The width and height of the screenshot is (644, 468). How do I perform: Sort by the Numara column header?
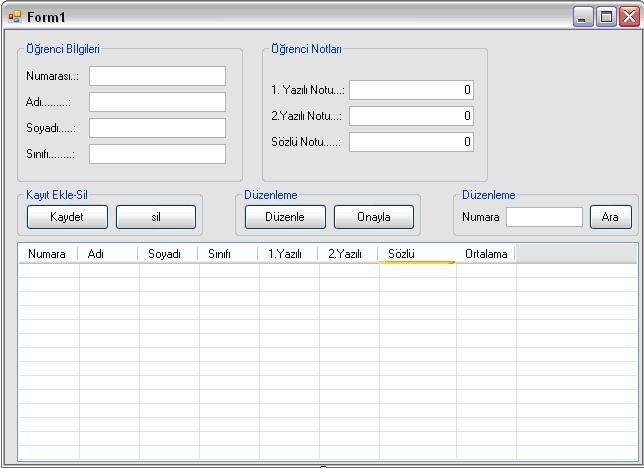coord(48,254)
